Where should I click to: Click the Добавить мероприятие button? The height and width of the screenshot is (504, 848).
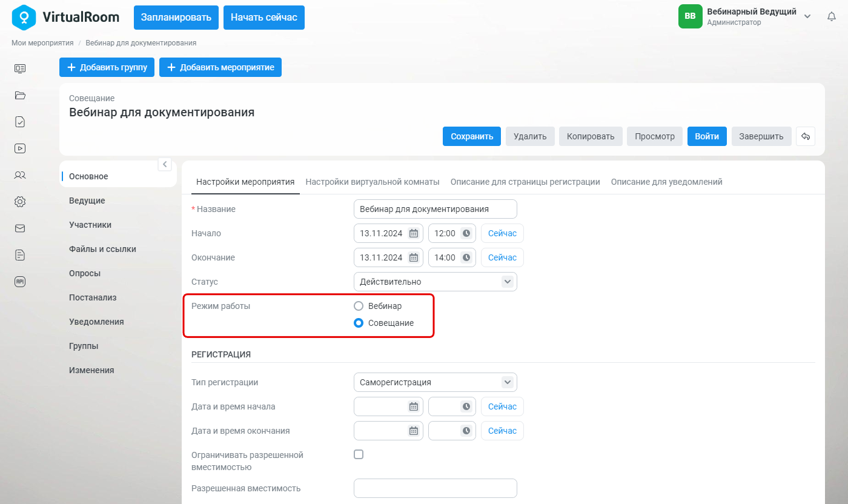click(x=220, y=67)
